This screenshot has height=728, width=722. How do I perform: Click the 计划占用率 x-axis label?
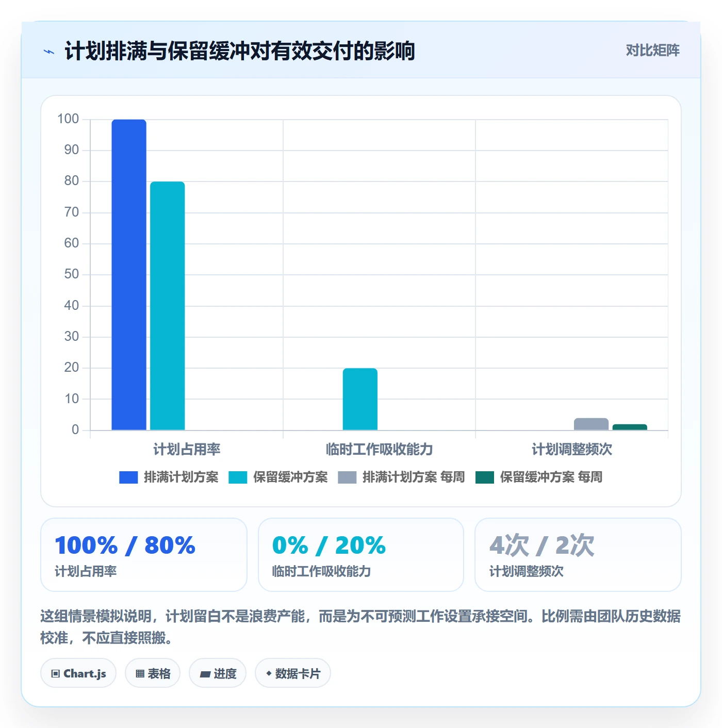tap(187, 450)
